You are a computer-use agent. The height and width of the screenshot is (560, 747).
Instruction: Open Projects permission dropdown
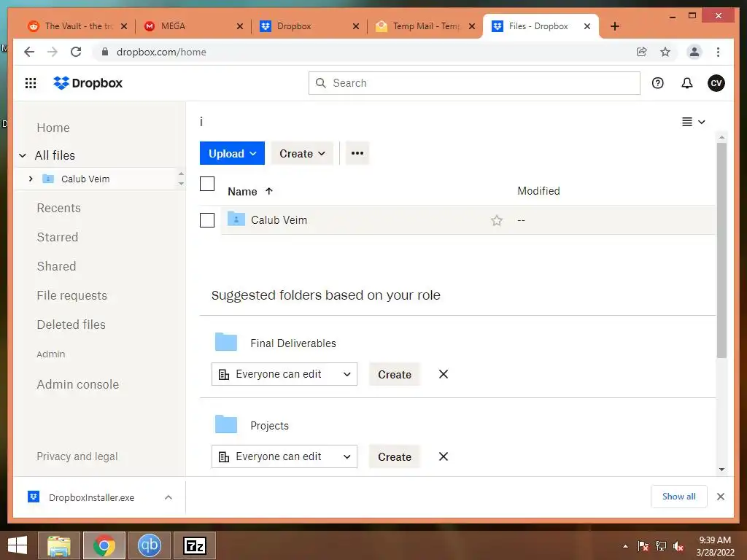point(285,456)
